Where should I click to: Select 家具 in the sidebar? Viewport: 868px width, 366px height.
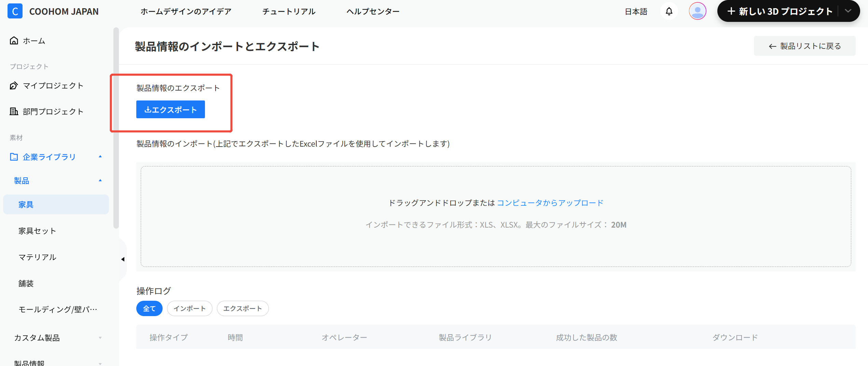[x=56, y=204]
